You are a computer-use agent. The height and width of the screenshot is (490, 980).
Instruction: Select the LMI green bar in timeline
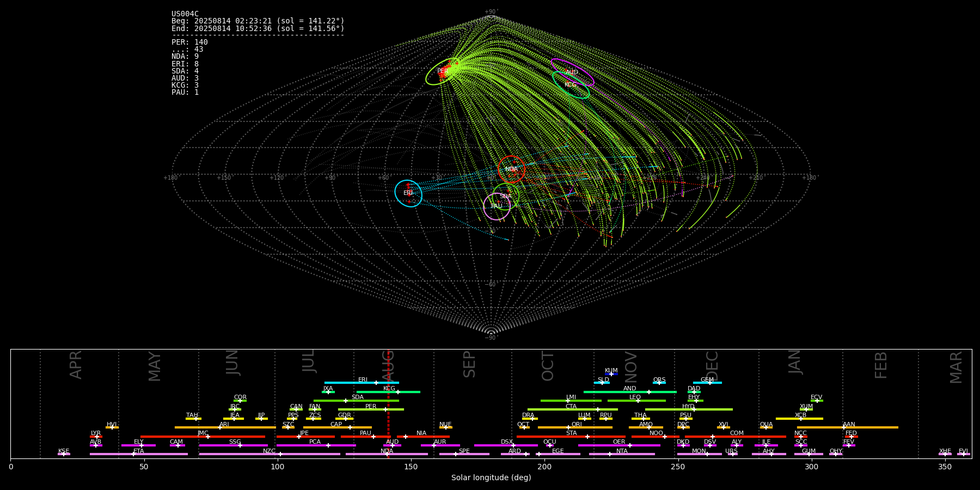click(571, 401)
